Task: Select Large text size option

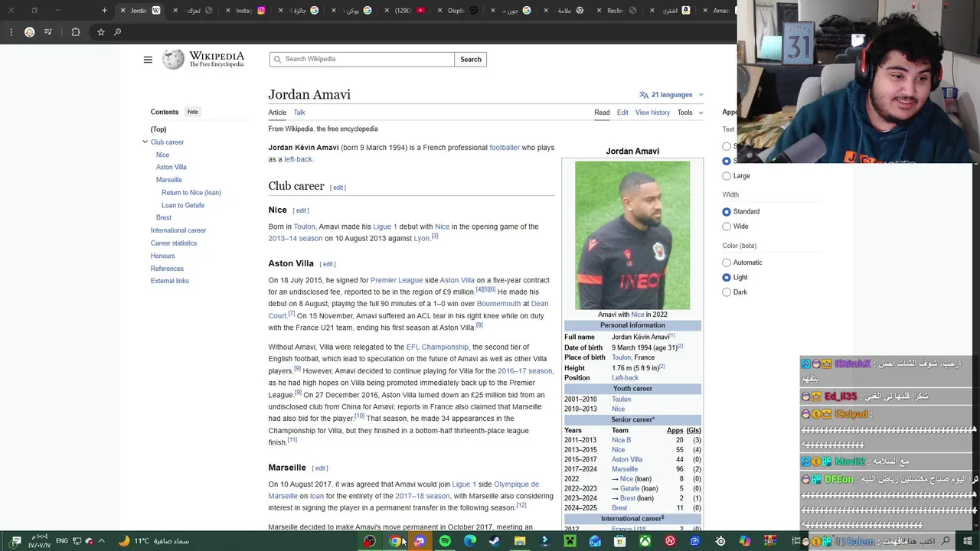Action: coord(727,176)
